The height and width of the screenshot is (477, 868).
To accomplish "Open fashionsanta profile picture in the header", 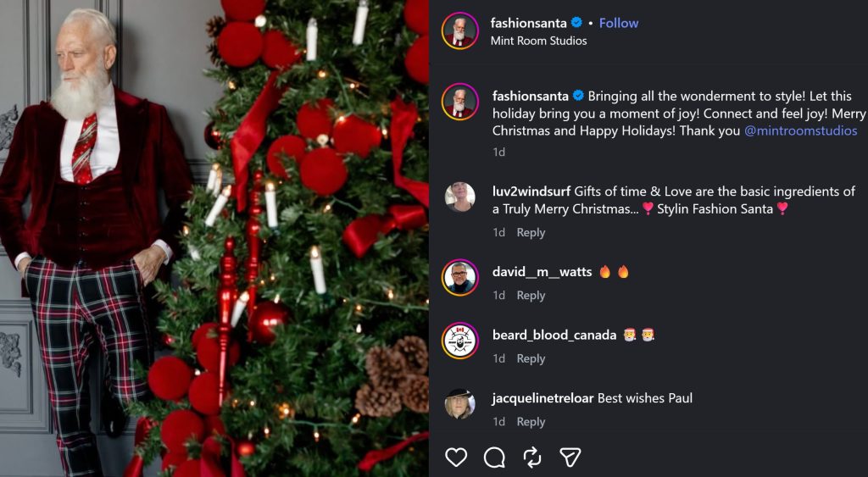I will point(460,31).
